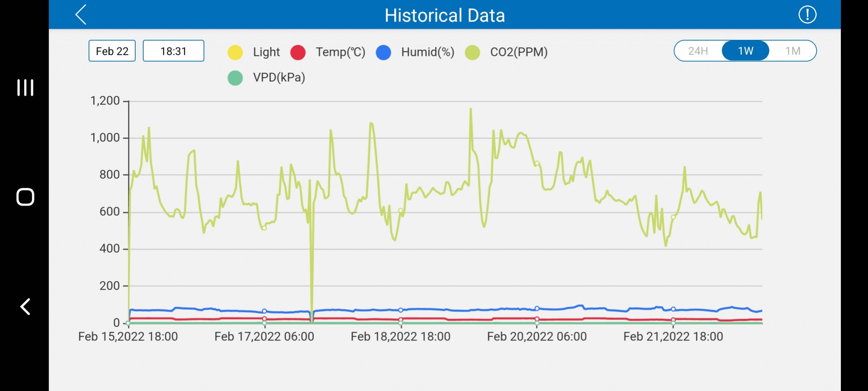Toggle Light series yellow legend dot
The height and width of the screenshot is (391, 868).
pyautogui.click(x=235, y=52)
